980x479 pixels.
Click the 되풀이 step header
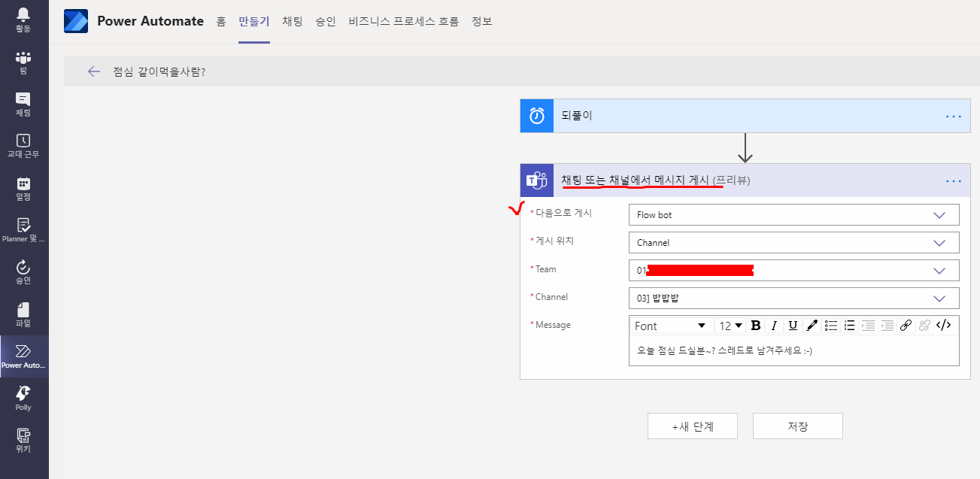[745, 116]
